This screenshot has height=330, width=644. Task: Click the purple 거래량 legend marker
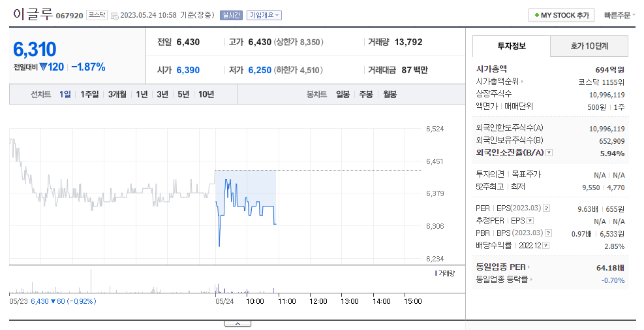(x=436, y=273)
